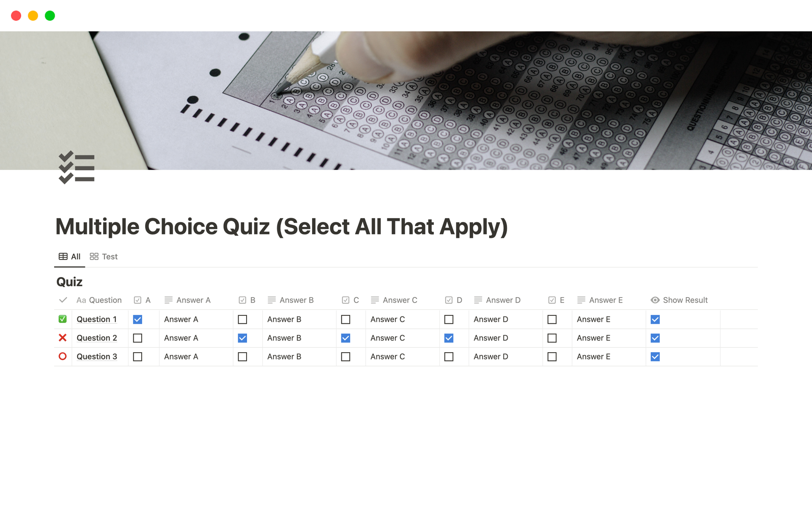Check option E for Question 3
This screenshot has height=508, width=812.
[x=552, y=357]
